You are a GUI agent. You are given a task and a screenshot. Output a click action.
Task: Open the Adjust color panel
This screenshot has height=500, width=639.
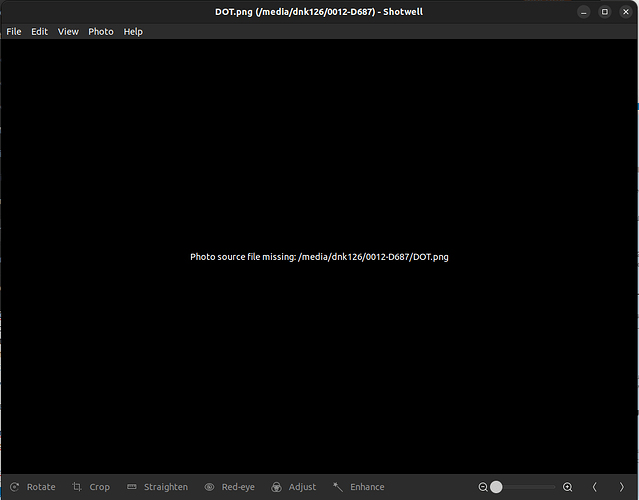(293, 487)
